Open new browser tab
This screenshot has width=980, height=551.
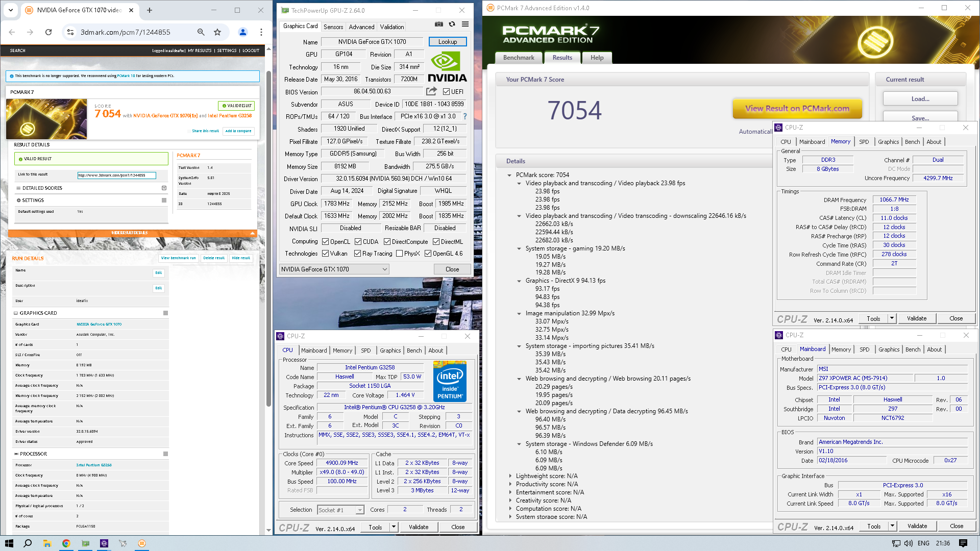[x=150, y=10]
